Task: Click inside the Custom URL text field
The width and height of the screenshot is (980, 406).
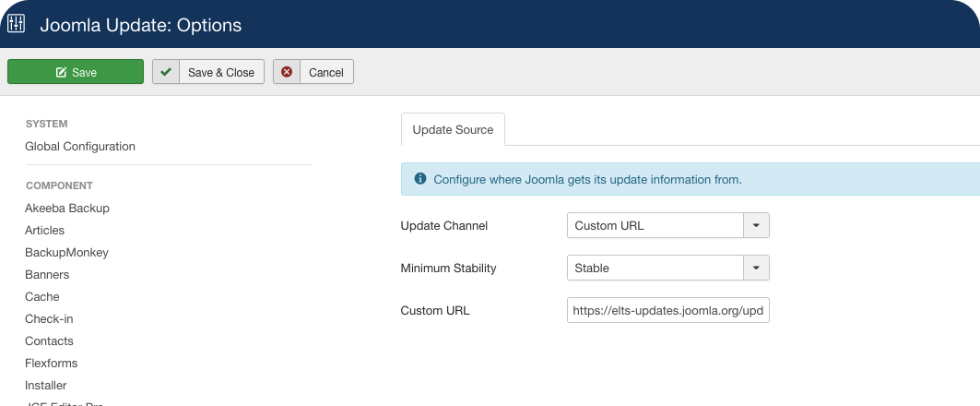Action: (x=667, y=311)
